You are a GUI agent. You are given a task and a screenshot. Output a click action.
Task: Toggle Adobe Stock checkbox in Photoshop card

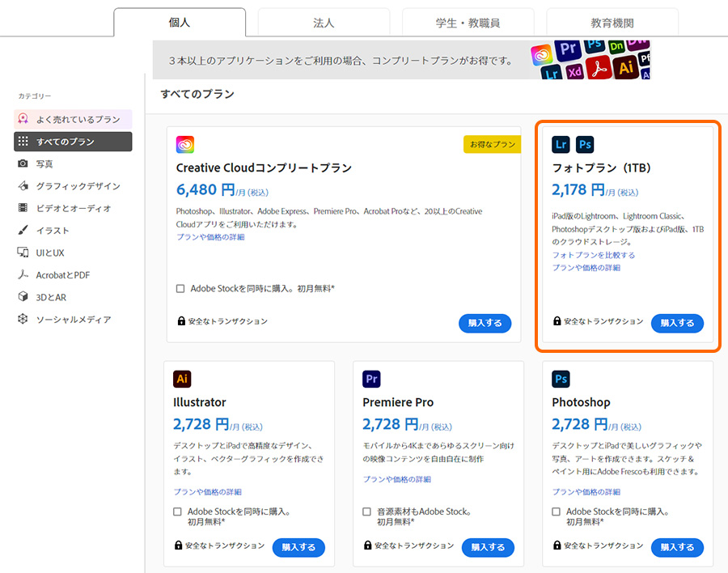557,511
